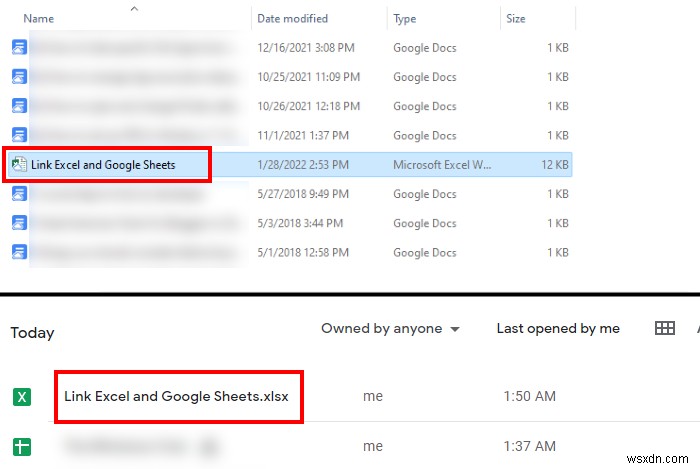Click the 5/1/2018 12:58 PM date cell
This screenshot has height=469, width=700.
(x=303, y=253)
